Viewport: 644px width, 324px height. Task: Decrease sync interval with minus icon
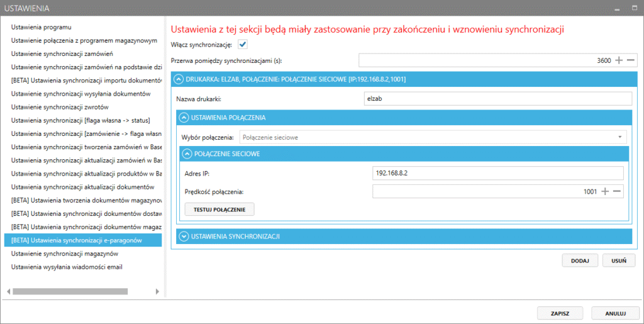631,60
